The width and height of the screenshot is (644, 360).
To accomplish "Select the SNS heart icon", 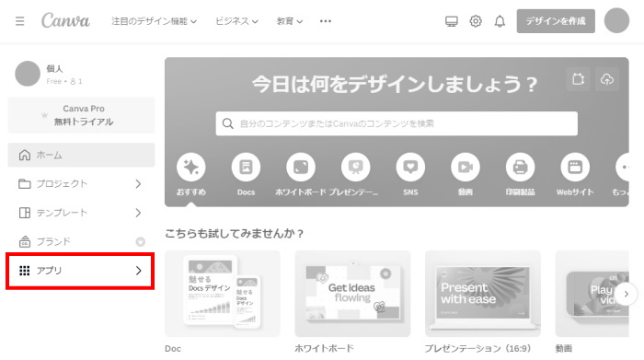I will 410,167.
